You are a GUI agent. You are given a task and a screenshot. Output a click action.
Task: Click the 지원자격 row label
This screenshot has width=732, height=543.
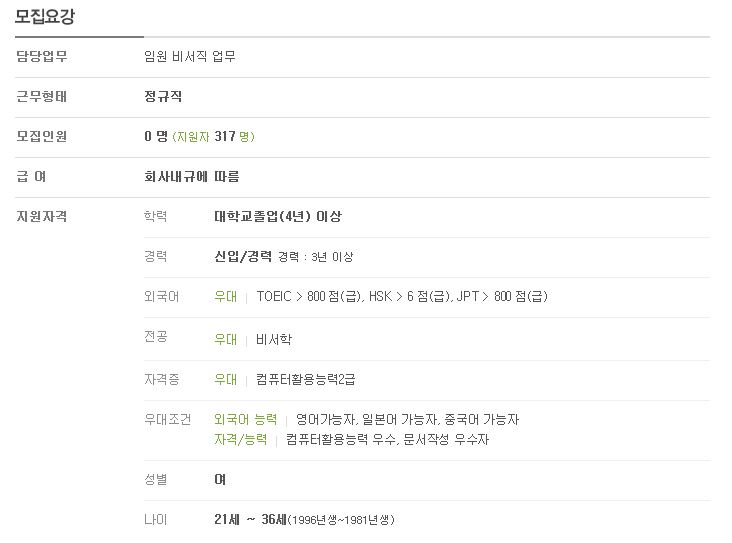pos(42,217)
